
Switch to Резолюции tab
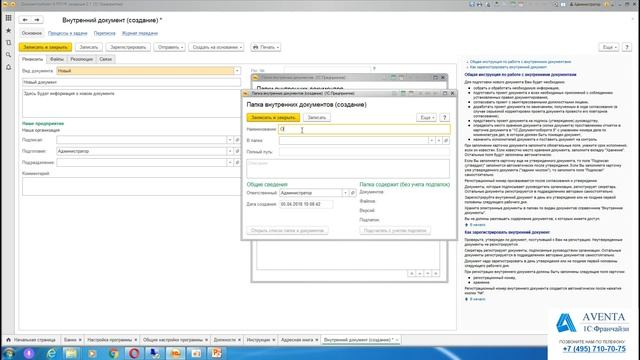[x=81, y=59]
